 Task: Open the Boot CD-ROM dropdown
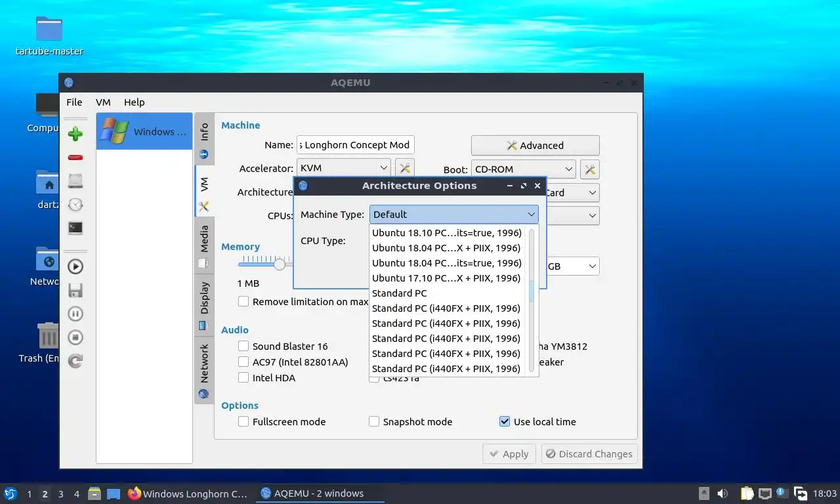[x=523, y=169]
